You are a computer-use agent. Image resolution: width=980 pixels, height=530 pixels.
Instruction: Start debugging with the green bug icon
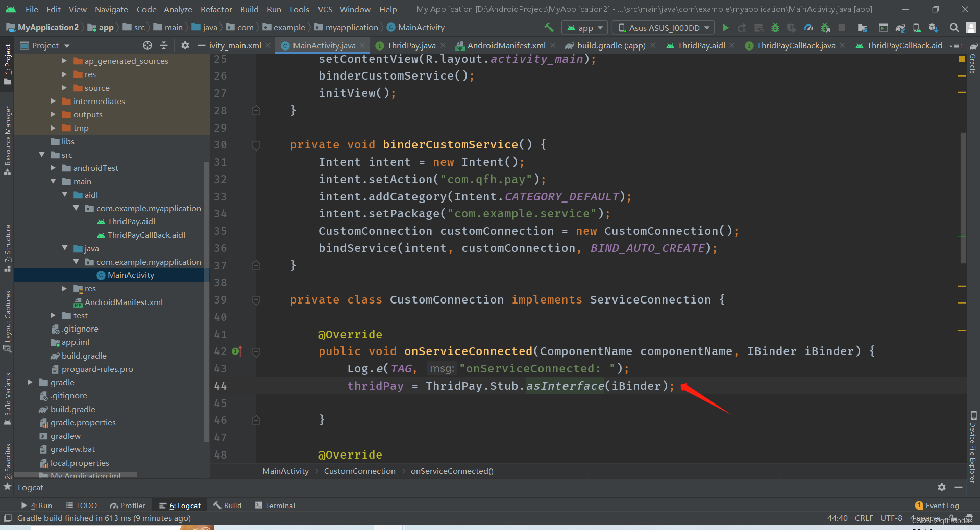(x=775, y=28)
